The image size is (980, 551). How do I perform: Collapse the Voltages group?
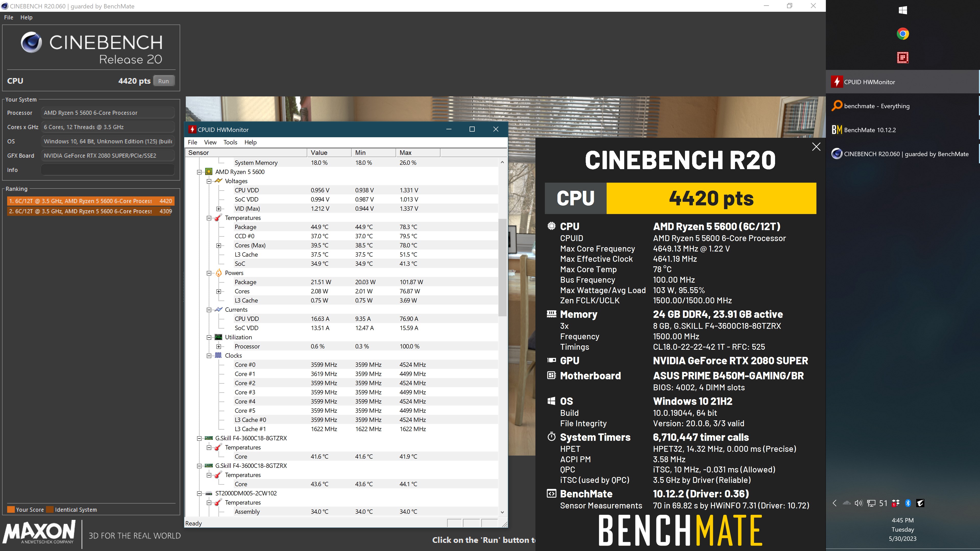(x=209, y=181)
